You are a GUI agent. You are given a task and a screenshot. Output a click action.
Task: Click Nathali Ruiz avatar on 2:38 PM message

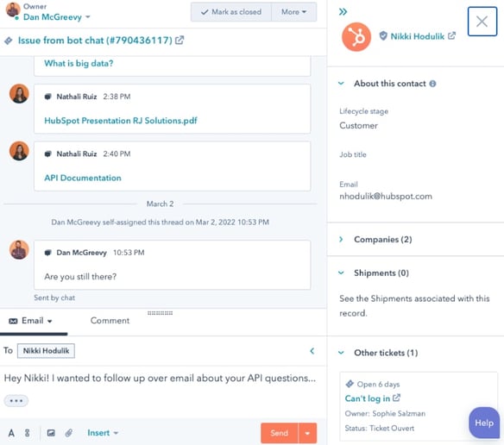pyautogui.click(x=19, y=93)
